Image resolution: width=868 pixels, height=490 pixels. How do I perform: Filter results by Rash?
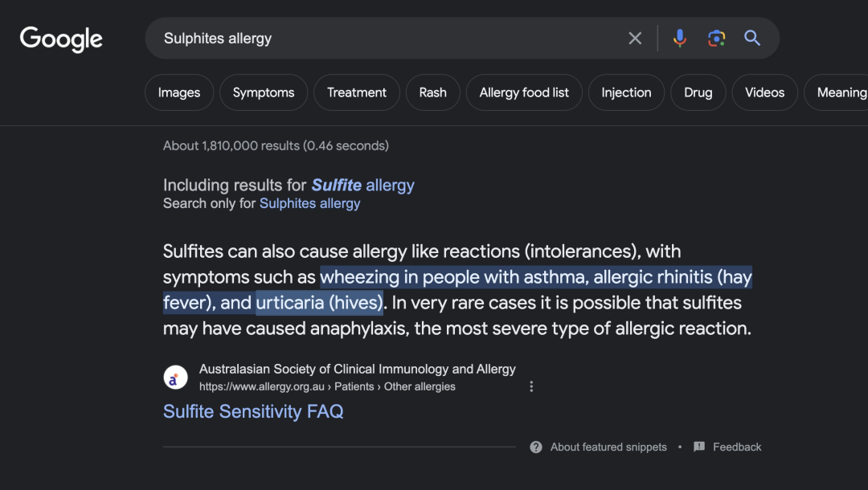pos(432,92)
